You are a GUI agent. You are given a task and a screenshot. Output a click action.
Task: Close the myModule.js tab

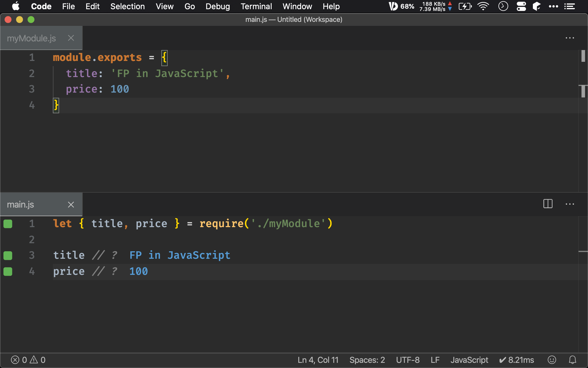pos(71,38)
